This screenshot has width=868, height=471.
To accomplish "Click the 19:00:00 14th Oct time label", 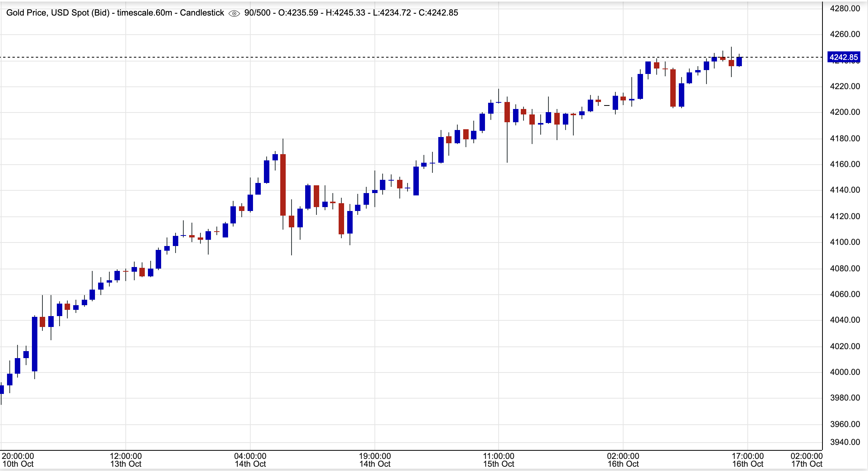I will click(375, 460).
